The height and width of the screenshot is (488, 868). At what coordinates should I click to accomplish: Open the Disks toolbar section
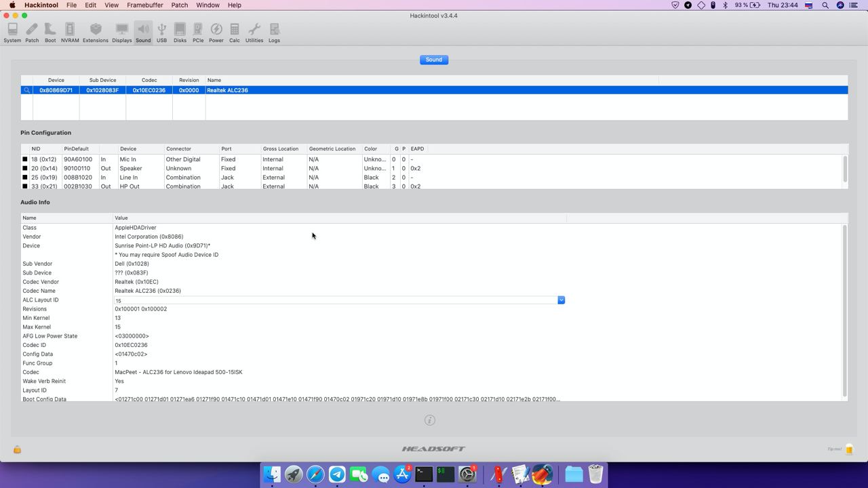pyautogui.click(x=180, y=33)
